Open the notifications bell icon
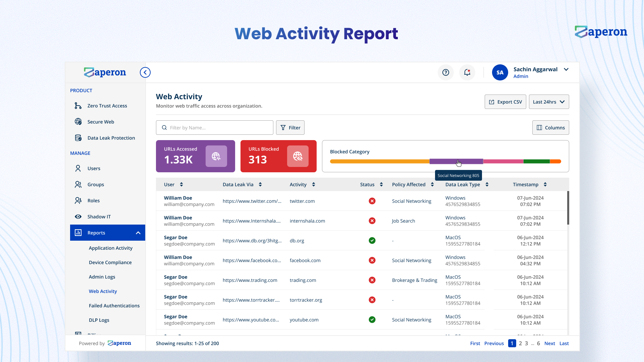 467,72
